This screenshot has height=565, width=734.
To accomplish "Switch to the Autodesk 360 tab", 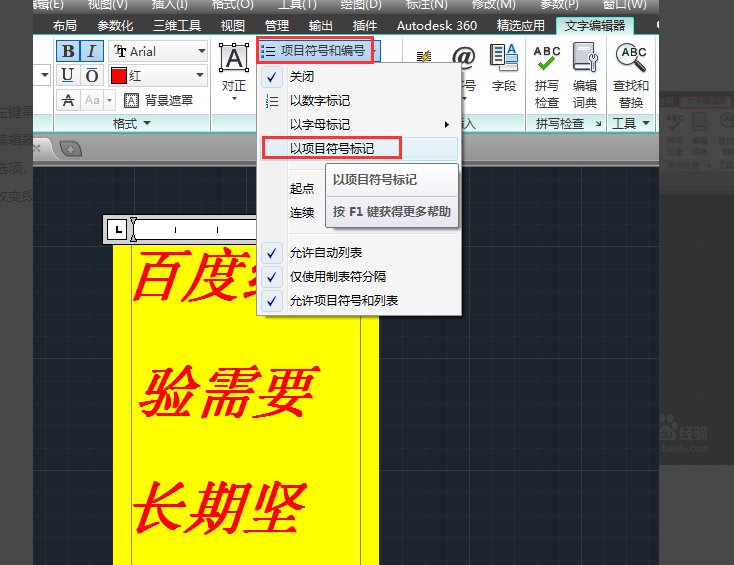I will tap(437, 26).
